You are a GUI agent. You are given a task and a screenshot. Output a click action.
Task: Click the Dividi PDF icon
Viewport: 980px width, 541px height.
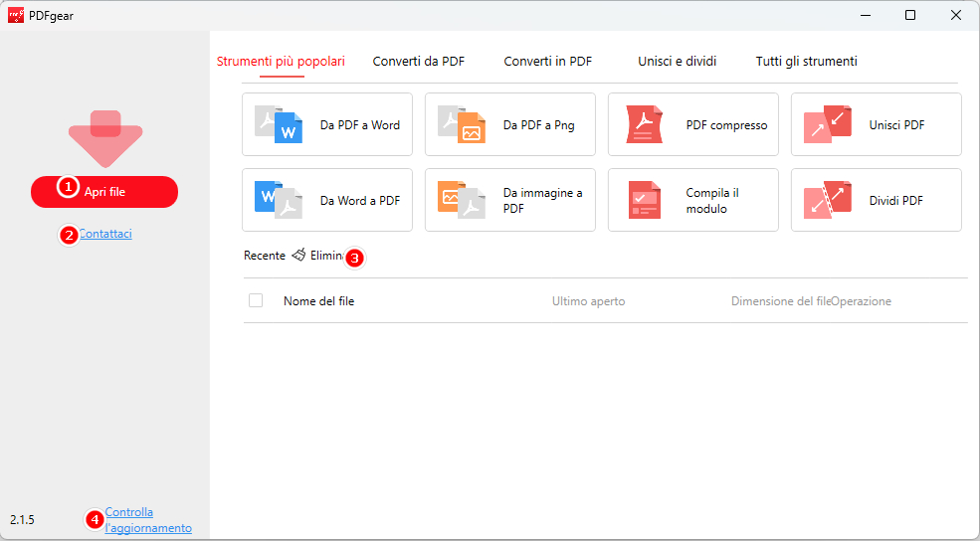[x=828, y=200]
